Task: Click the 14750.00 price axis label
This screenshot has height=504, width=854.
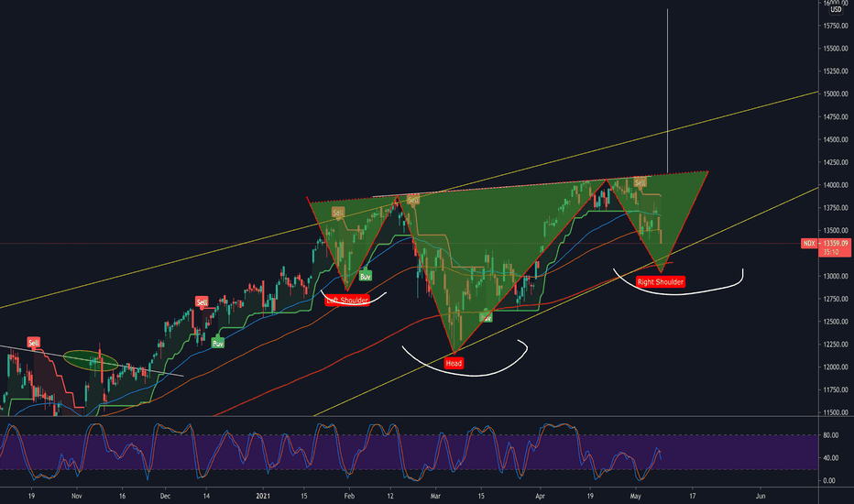Action: click(836, 116)
